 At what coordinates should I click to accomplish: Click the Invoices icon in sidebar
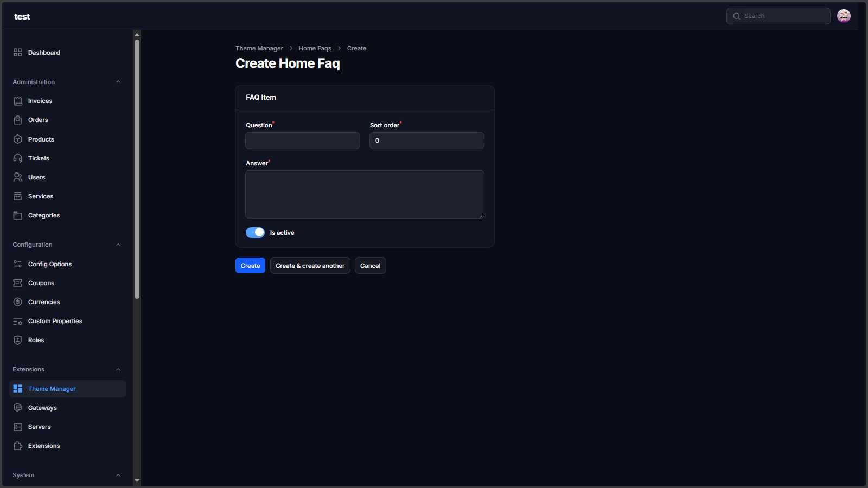[18, 101]
